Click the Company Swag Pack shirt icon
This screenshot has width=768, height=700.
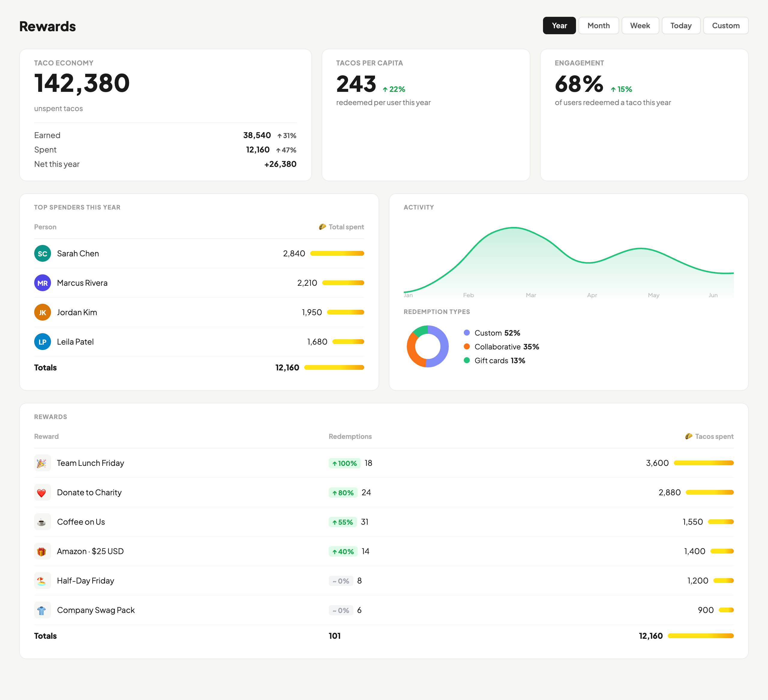click(x=42, y=610)
